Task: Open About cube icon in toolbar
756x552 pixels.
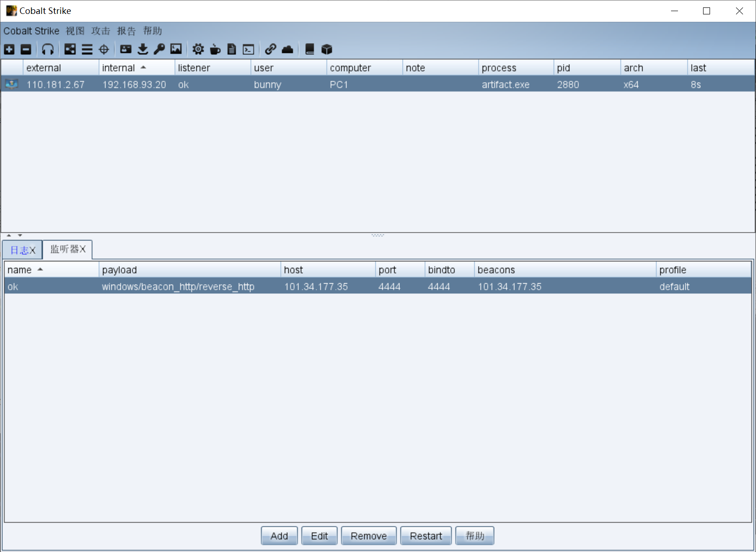Action: (x=327, y=49)
